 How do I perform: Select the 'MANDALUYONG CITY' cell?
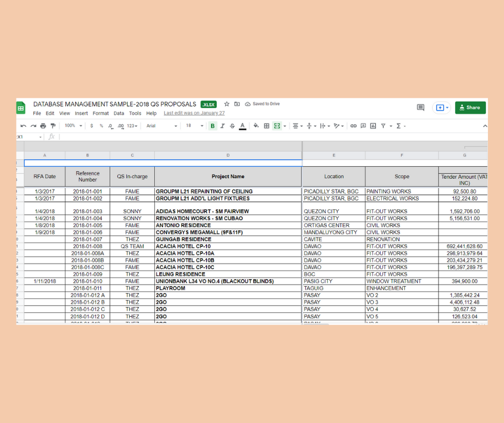point(333,232)
